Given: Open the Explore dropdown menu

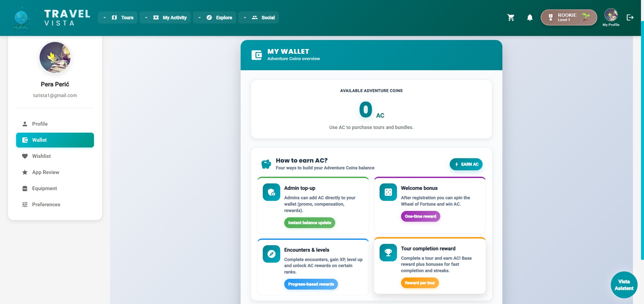Looking at the screenshot, I should coord(215,17).
